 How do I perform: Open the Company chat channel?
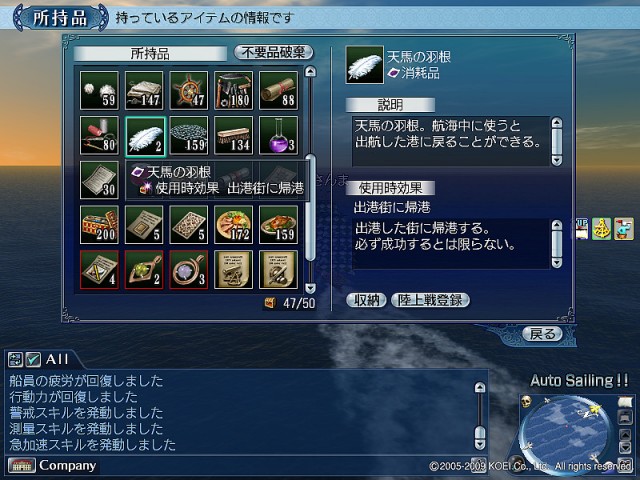pos(67,466)
